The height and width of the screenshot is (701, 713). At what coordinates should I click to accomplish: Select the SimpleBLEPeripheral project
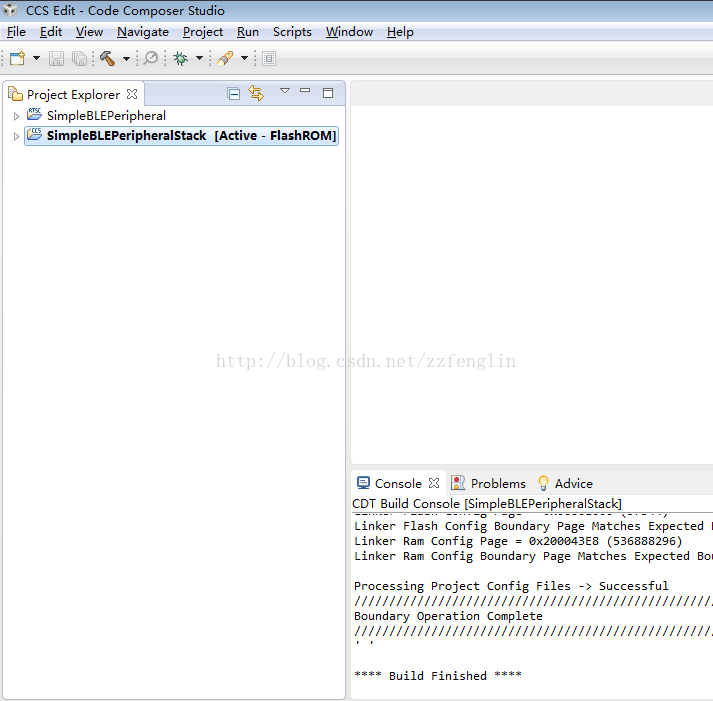tap(106, 116)
